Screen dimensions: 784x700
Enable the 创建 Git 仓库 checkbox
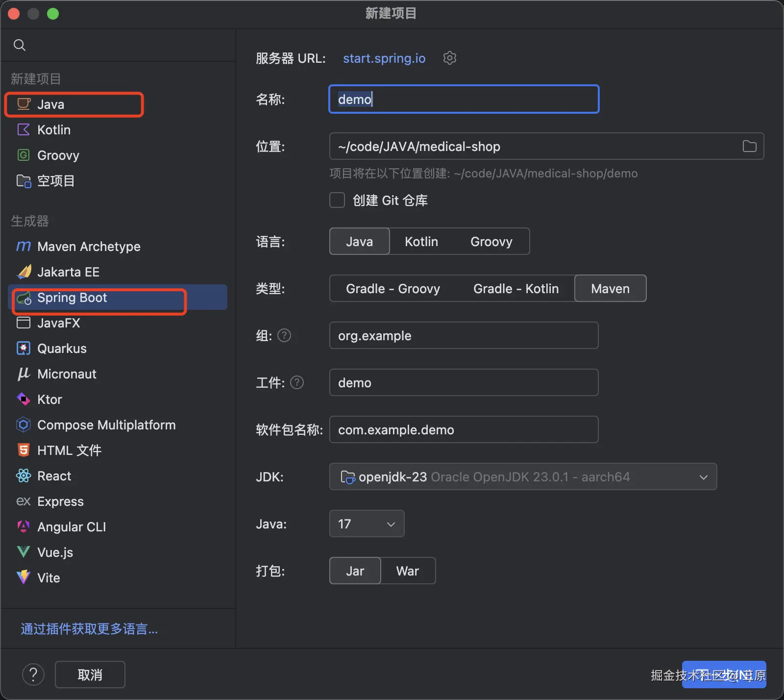point(337,200)
